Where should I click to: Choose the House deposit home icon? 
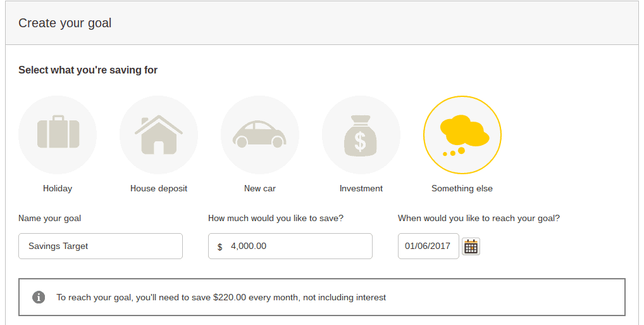click(159, 134)
